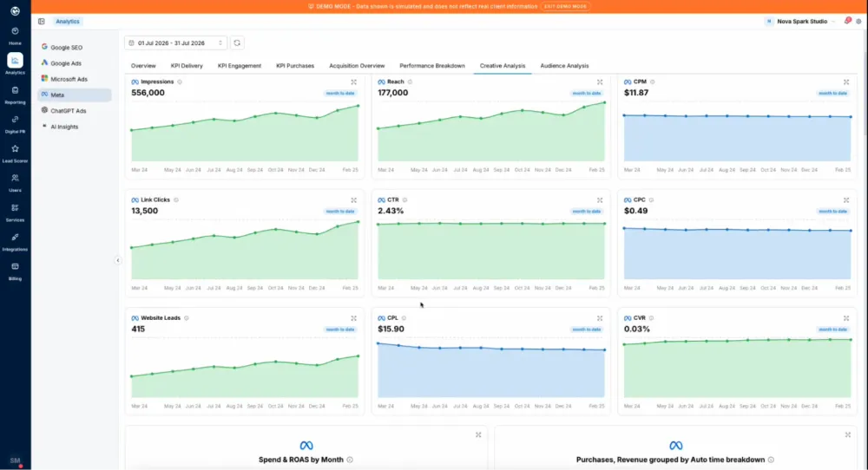Screen dimensions: 868x470
Task: Switch to the Performance Breakdown tab
Action: [432, 66]
